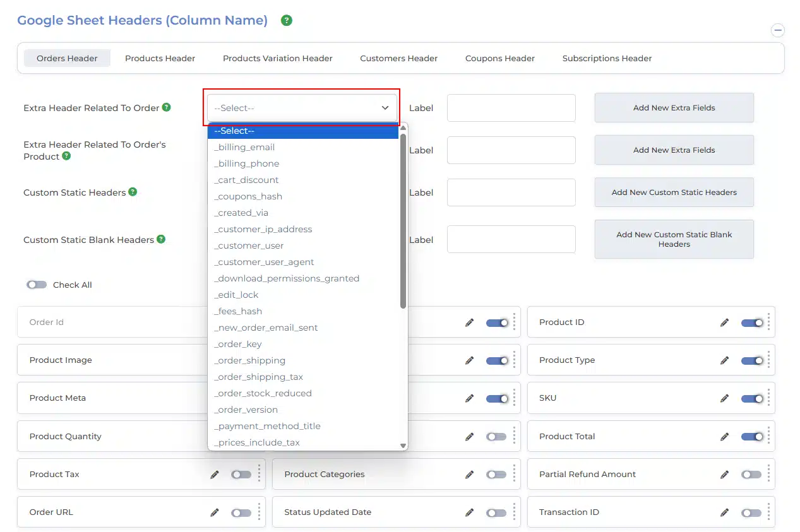Enable the Check All toggle
This screenshot has height=532, width=800.
click(x=37, y=285)
